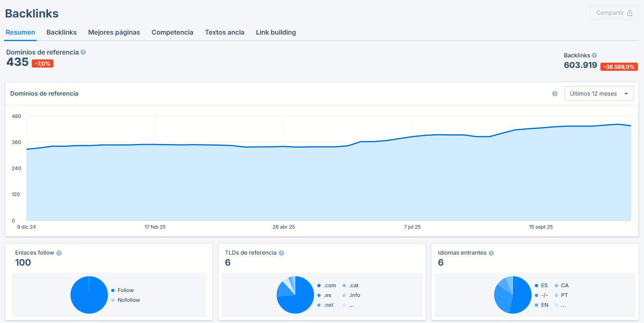Click the help icon in chart header
Screen dimensions: 644x323
555,94
